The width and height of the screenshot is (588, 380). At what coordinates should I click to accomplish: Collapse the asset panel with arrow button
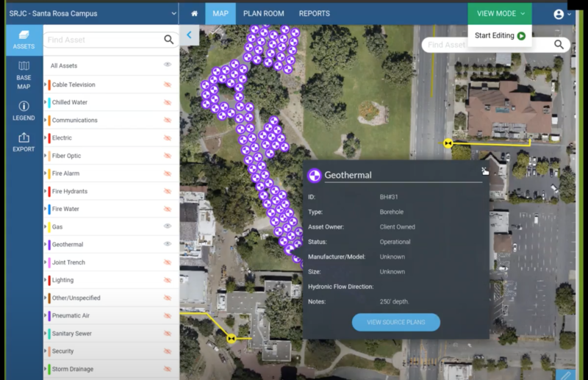point(189,35)
